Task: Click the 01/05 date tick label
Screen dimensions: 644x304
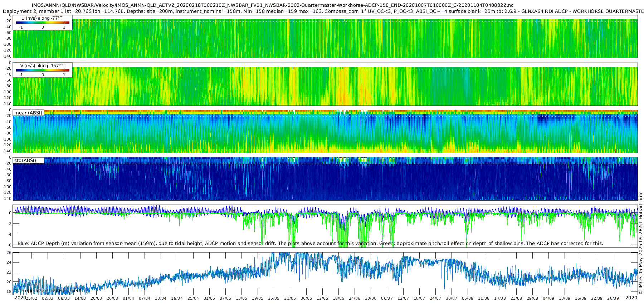Action: coord(209,298)
